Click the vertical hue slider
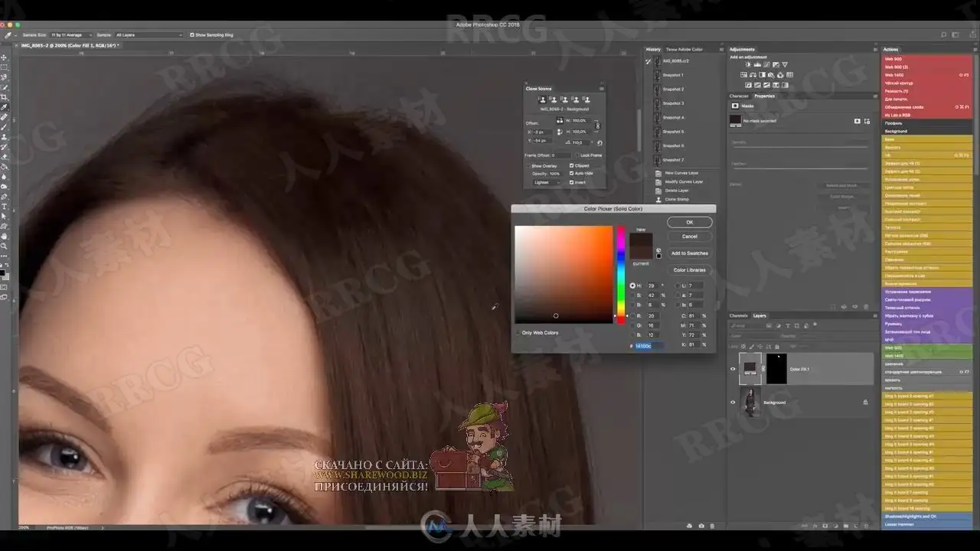Screen dimensions: 980x551 (621, 274)
